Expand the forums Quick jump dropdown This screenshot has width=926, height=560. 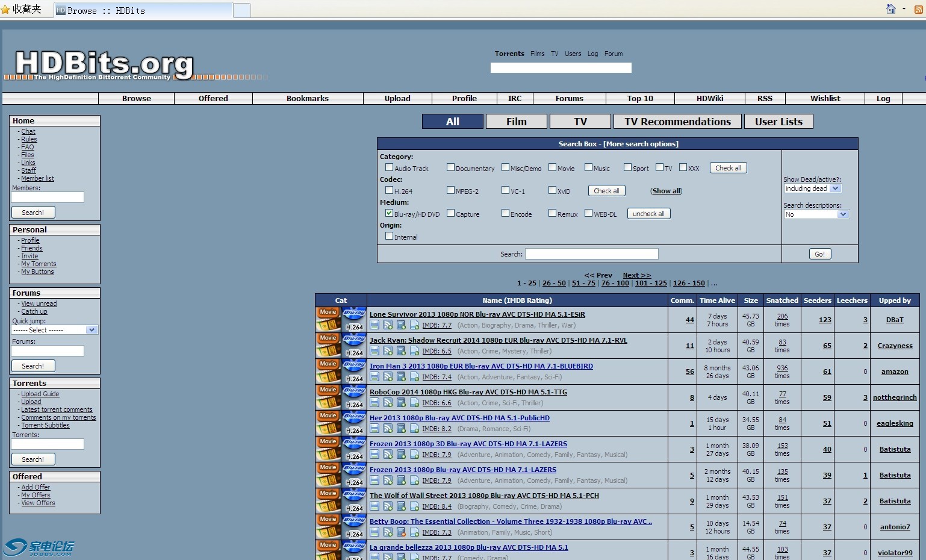point(54,330)
